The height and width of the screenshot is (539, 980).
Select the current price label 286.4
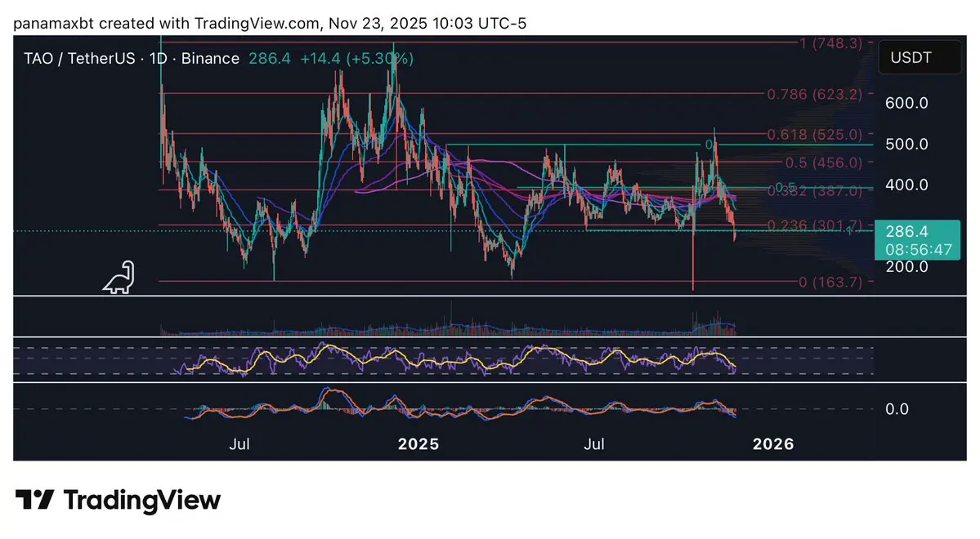coord(907,232)
